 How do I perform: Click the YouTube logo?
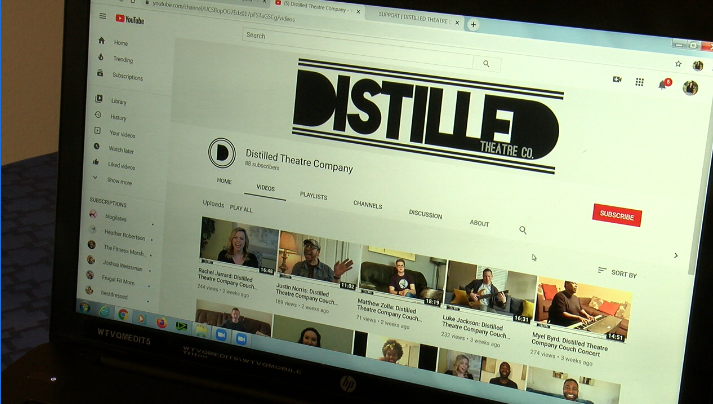tap(130, 19)
